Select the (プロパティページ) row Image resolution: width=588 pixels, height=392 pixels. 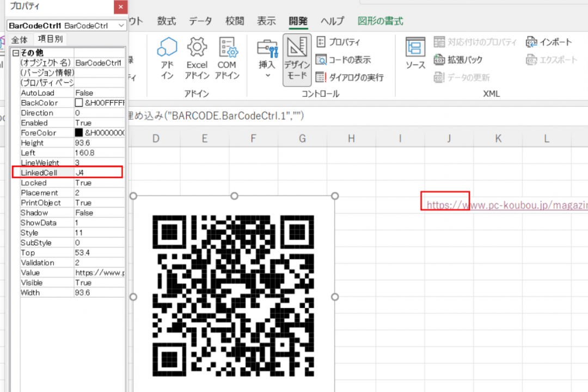click(x=72, y=83)
